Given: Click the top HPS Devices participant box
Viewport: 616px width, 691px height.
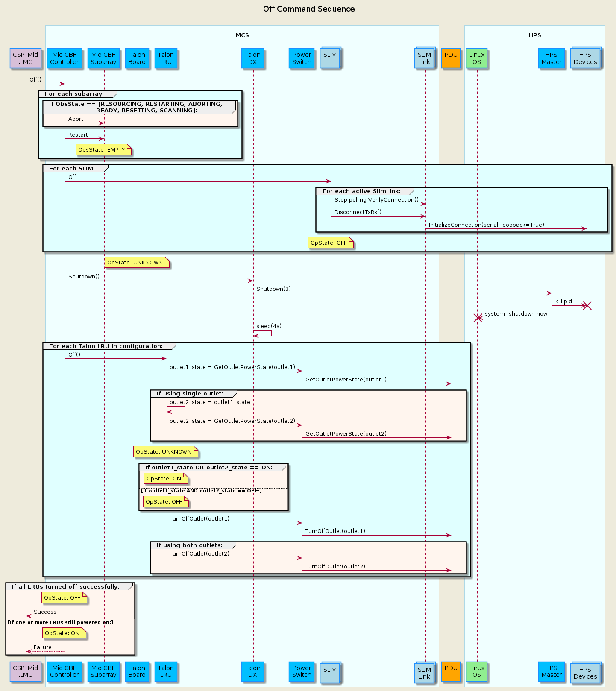Looking at the screenshot, I should coord(586,57).
